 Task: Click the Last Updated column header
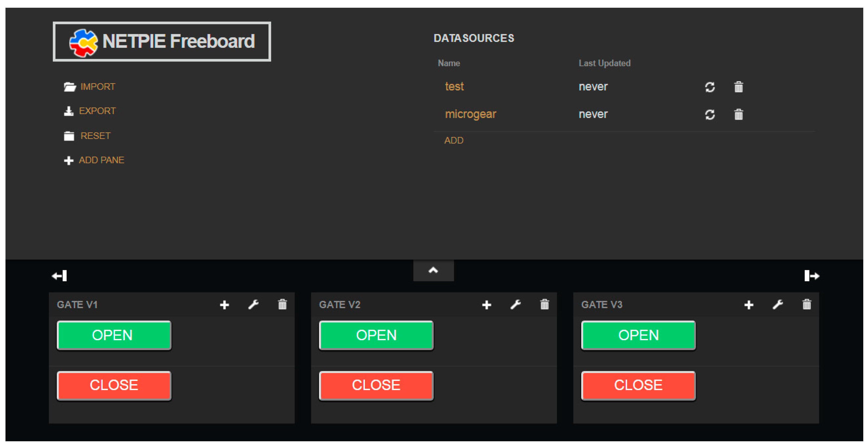coord(605,63)
